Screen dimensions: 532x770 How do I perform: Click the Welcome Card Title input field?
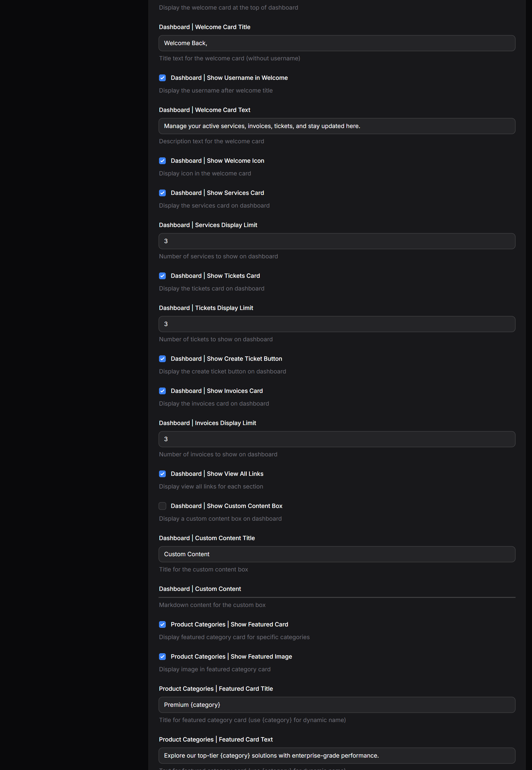(x=337, y=43)
